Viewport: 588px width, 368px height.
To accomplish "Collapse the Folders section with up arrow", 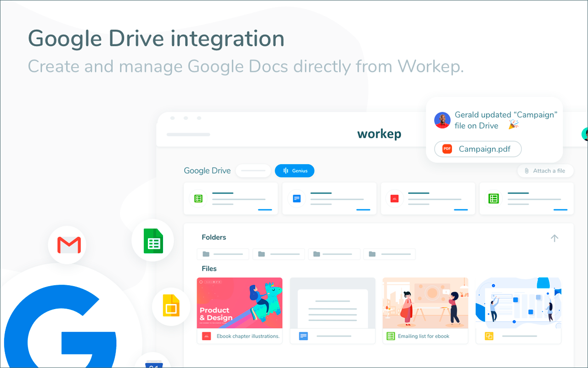I will pos(554,238).
